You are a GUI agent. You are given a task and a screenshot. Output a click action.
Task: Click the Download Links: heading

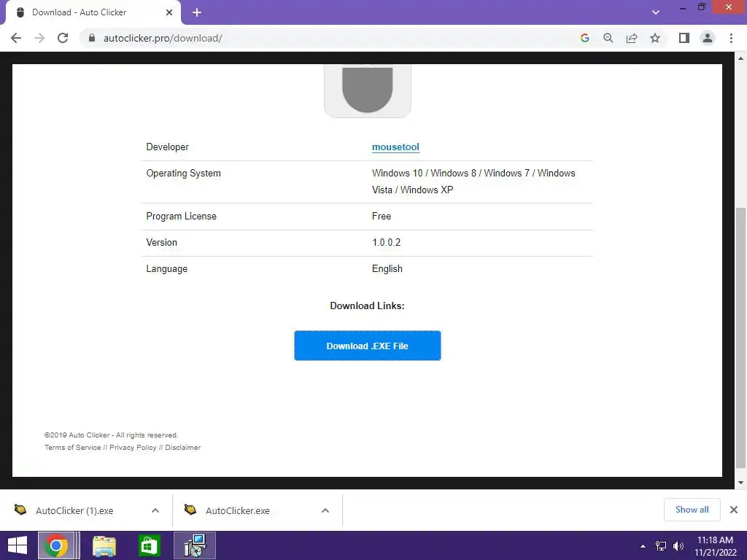click(368, 306)
